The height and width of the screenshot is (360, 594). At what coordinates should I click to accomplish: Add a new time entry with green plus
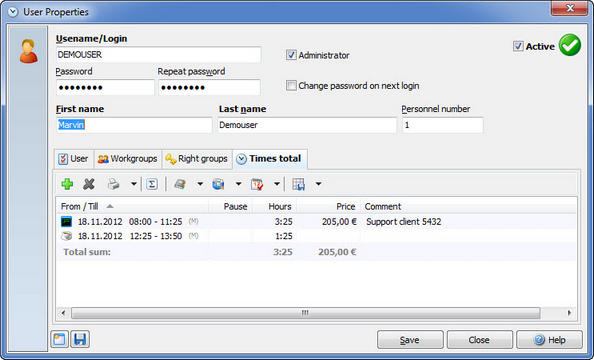[67, 184]
